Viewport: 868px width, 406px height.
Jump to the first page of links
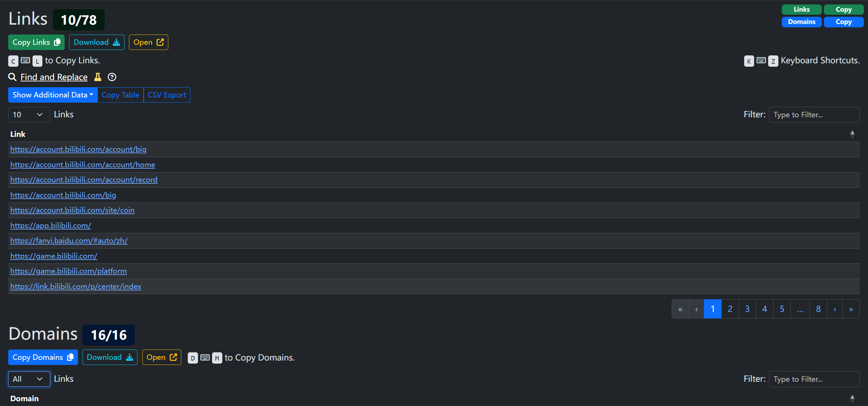[681, 309]
